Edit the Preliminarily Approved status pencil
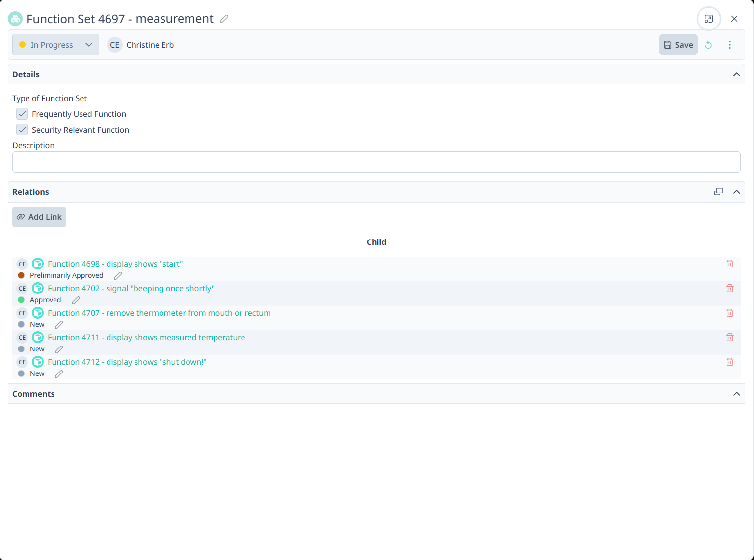 (118, 276)
